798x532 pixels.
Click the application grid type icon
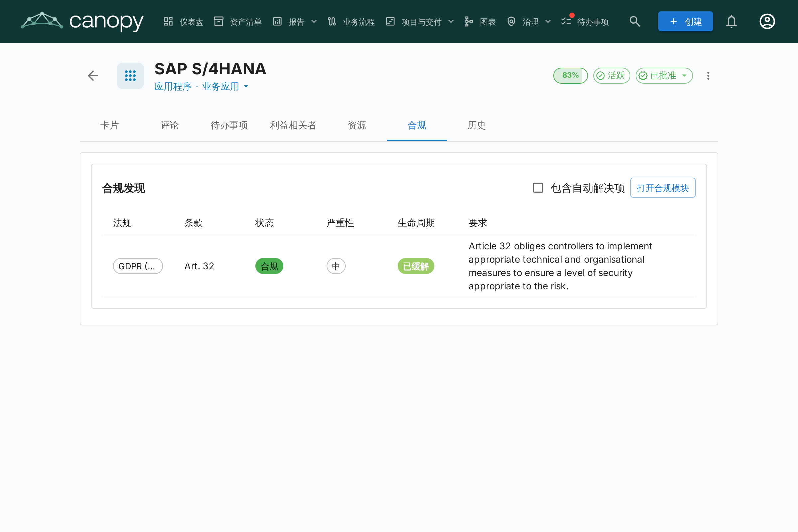point(130,76)
